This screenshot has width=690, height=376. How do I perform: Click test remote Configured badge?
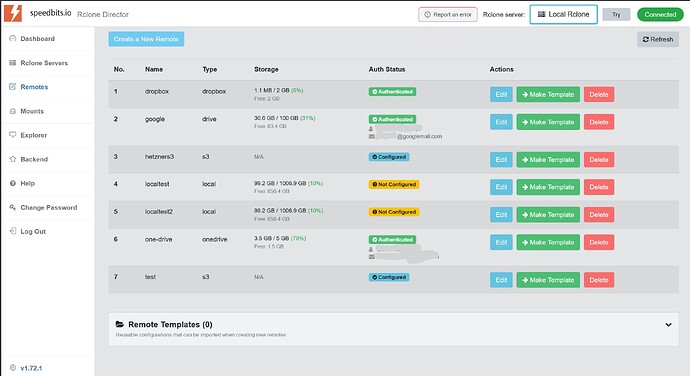tap(389, 277)
